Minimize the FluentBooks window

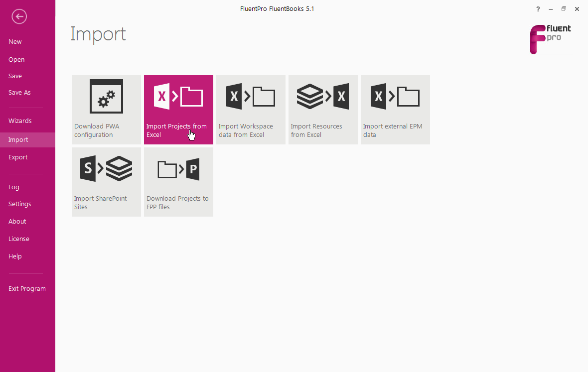click(x=551, y=9)
